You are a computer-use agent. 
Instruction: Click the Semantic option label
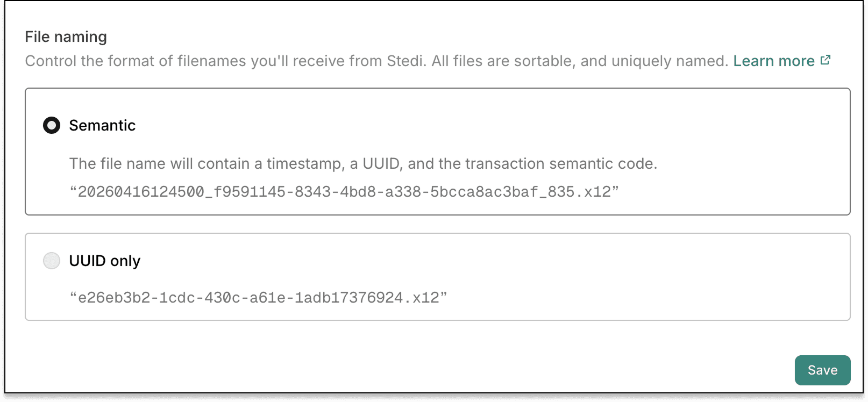pyautogui.click(x=102, y=125)
